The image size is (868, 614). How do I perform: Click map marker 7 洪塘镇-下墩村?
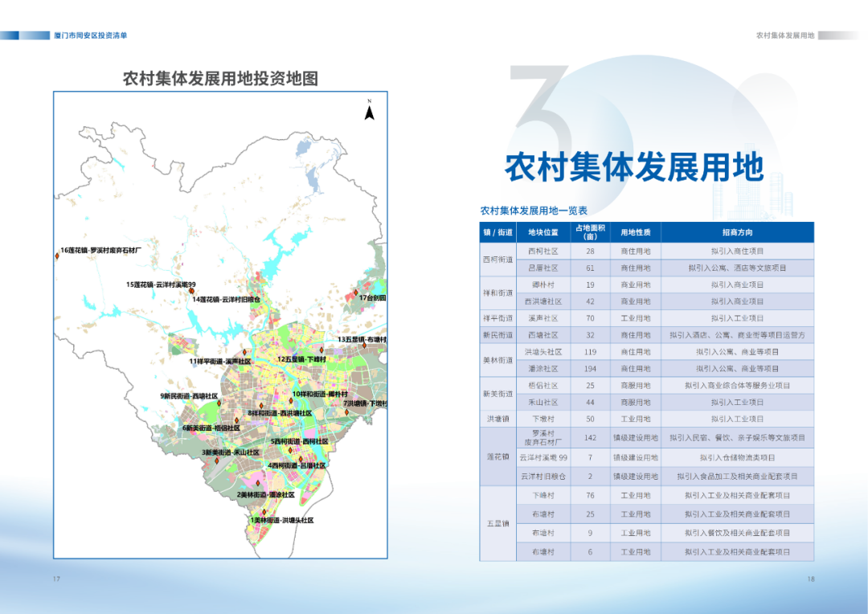(347, 412)
